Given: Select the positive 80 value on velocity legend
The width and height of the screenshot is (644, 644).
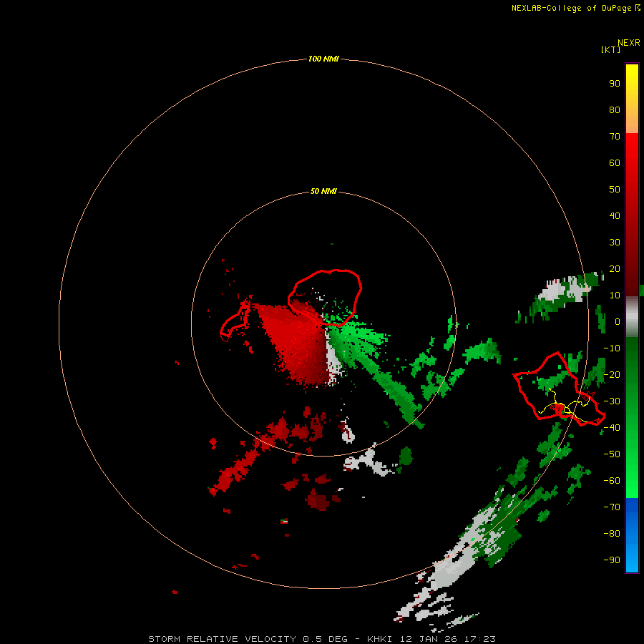Looking at the screenshot, I should pyautogui.click(x=615, y=109).
